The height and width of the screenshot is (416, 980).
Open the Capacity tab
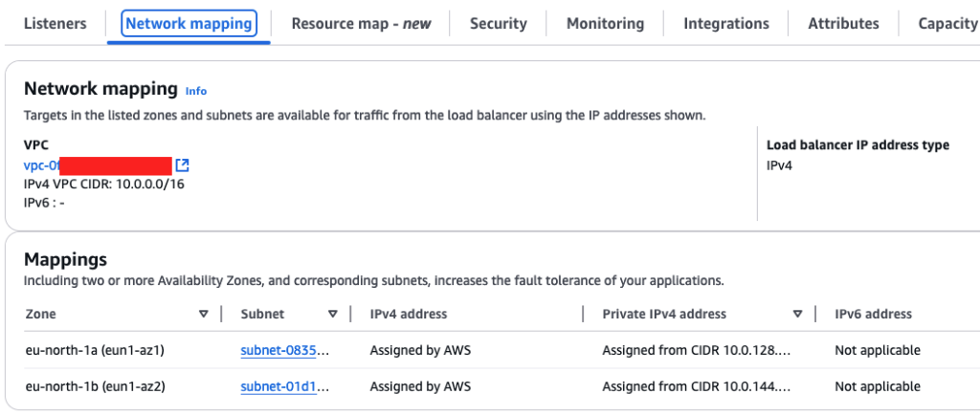point(947,24)
